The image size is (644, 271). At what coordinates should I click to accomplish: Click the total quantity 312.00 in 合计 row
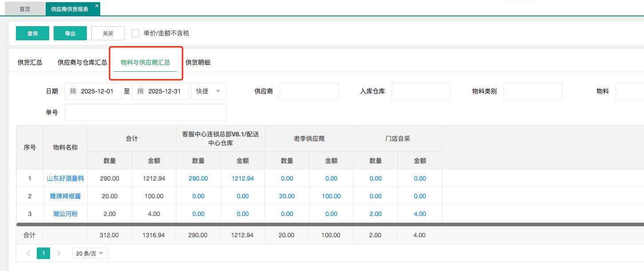pyautogui.click(x=109, y=235)
